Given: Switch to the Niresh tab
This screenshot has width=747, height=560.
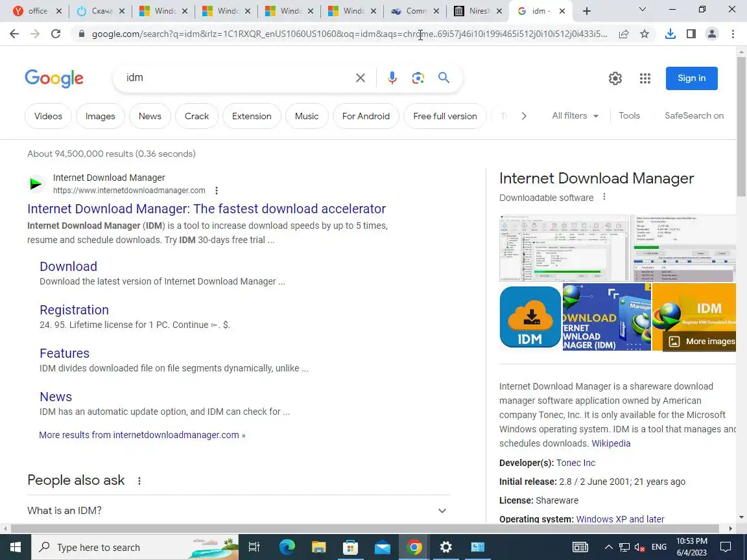Looking at the screenshot, I should click(x=479, y=11).
